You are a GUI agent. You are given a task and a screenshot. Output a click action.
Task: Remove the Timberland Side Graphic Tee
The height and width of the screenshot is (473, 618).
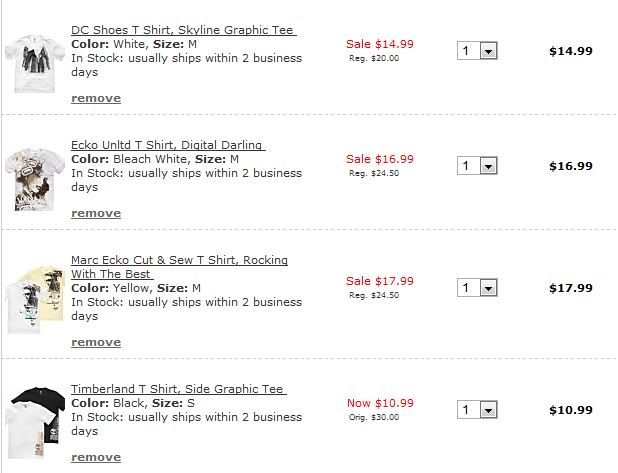[x=96, y=457]
